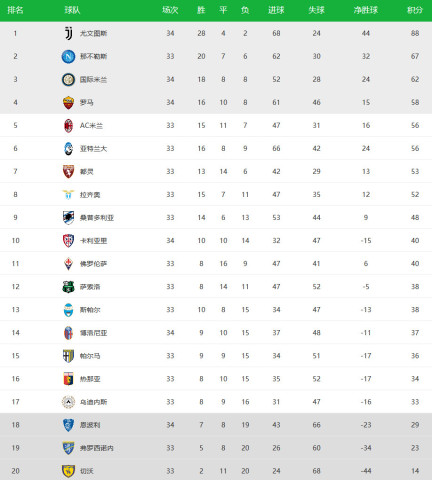This screenshot has width=432, height=480.
Task: Open the 国际米兰 team name link
Action: 93,79
